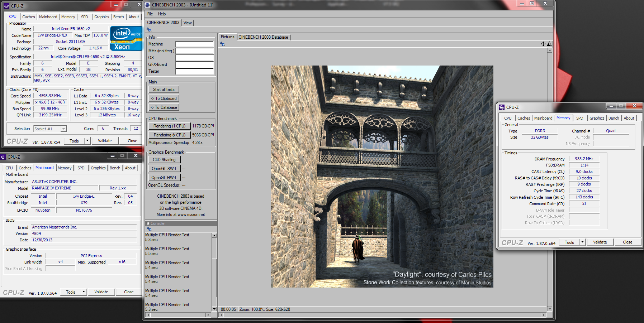The width and height of the screenshot is (644, 323).
Task: Click Close button in Memory CPU-Z window
Action: point(628,242)
